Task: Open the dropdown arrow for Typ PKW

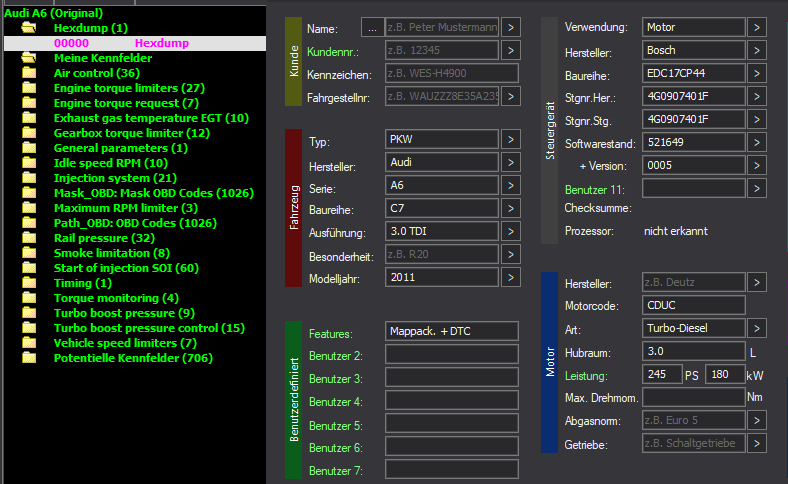Action: (x=511, y=139)
